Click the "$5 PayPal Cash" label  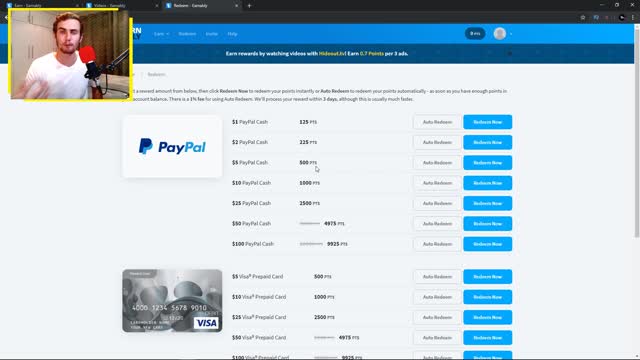[250, 162]
